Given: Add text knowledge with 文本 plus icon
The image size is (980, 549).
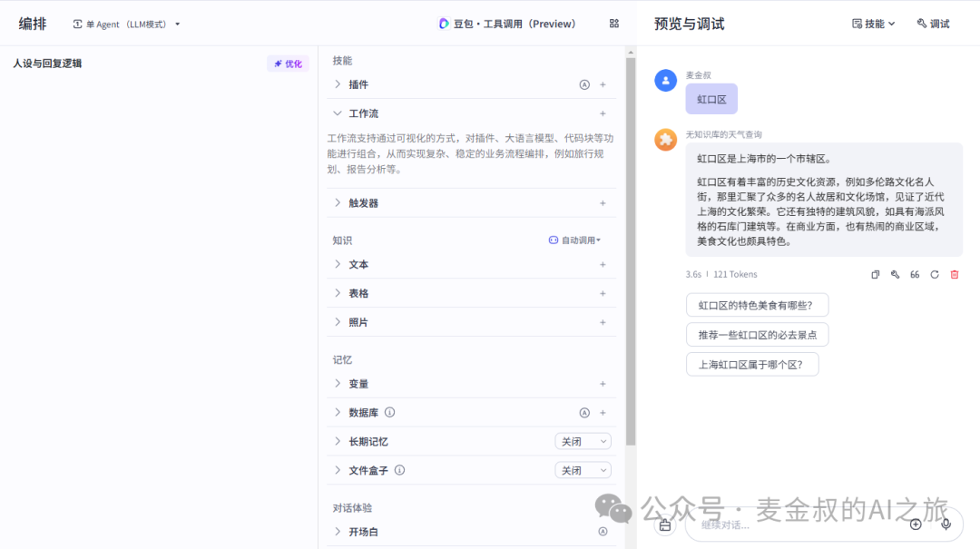Looking at the screenshot, I should tap(603, 264).
